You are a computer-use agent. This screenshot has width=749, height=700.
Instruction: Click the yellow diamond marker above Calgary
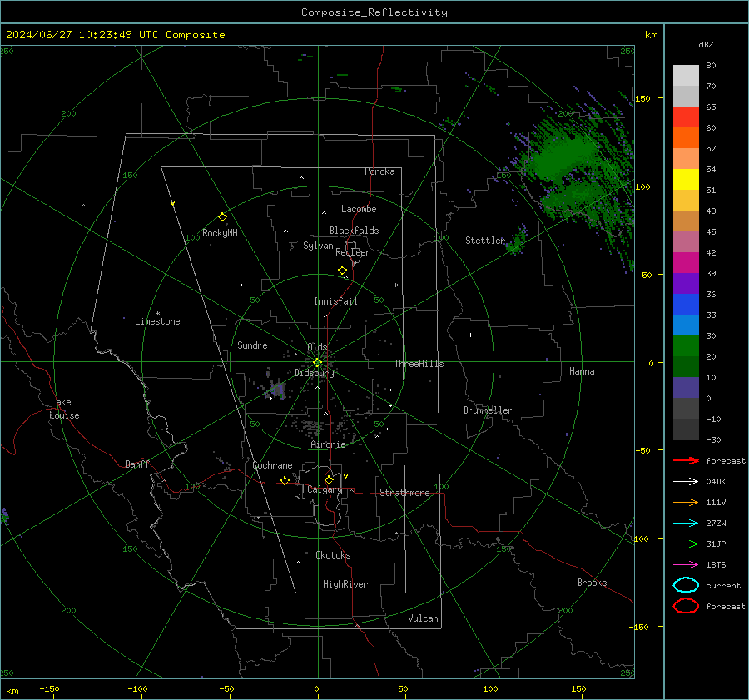click(329, 479)
